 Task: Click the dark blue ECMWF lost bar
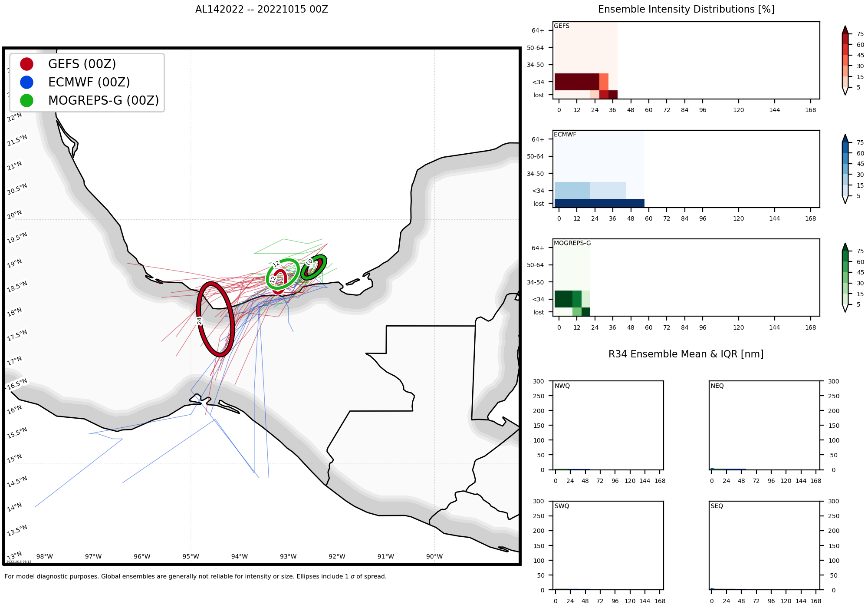[599, 203]
